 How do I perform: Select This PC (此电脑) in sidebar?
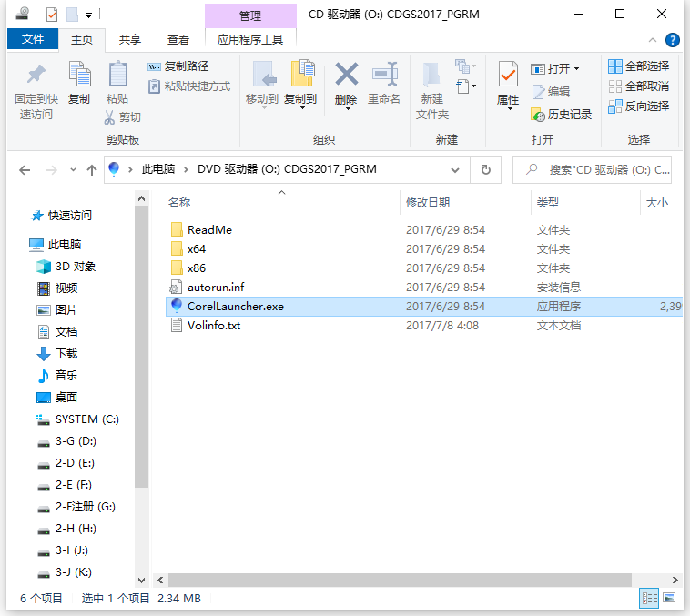pos(55,244)
